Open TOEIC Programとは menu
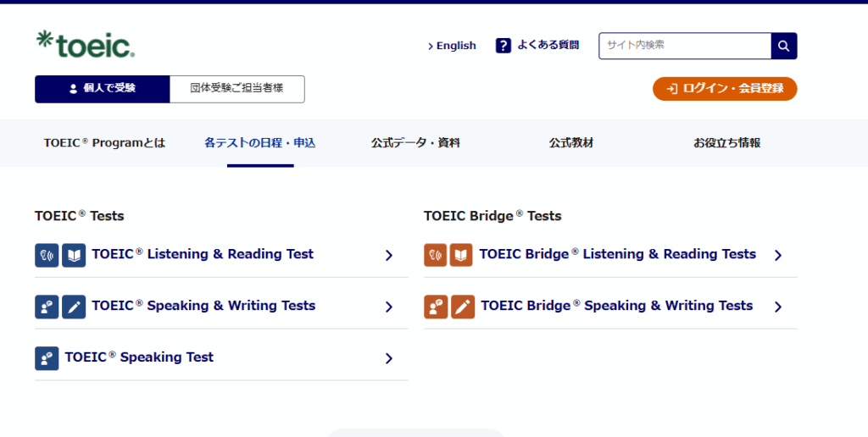Viewport: 868px width, 437px height. point(104,143)
